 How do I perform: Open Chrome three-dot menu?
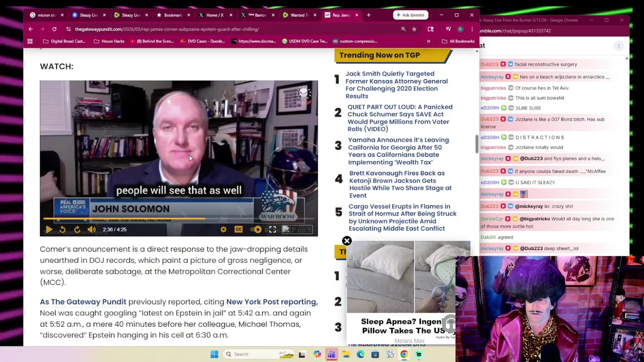point(471,29)
